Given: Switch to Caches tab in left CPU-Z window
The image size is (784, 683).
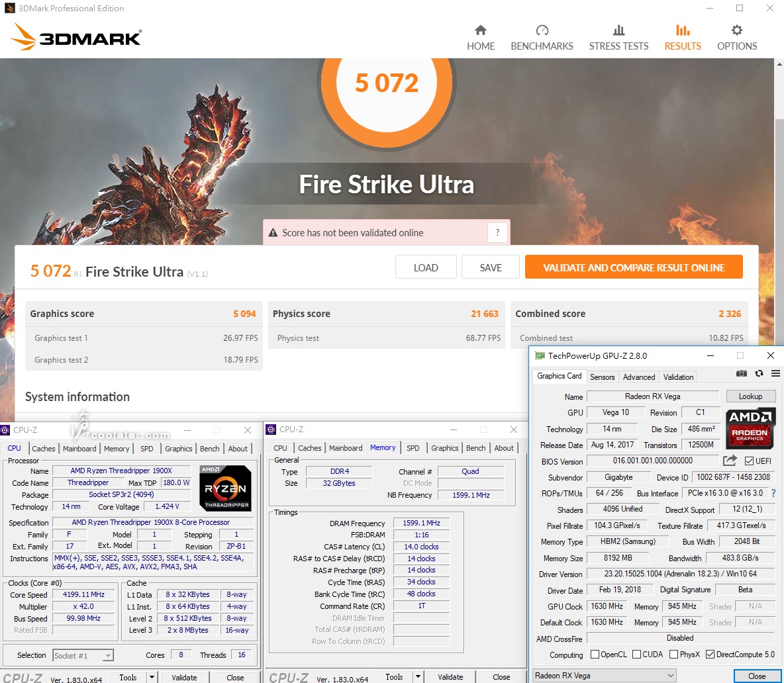Looking at the screenshot, I should click(x=44, y=448).
